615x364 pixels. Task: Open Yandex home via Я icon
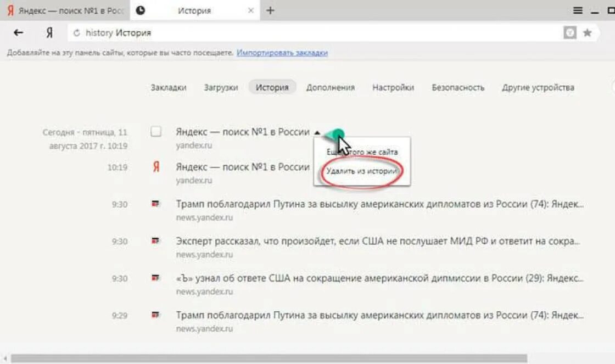coord(49,32)
